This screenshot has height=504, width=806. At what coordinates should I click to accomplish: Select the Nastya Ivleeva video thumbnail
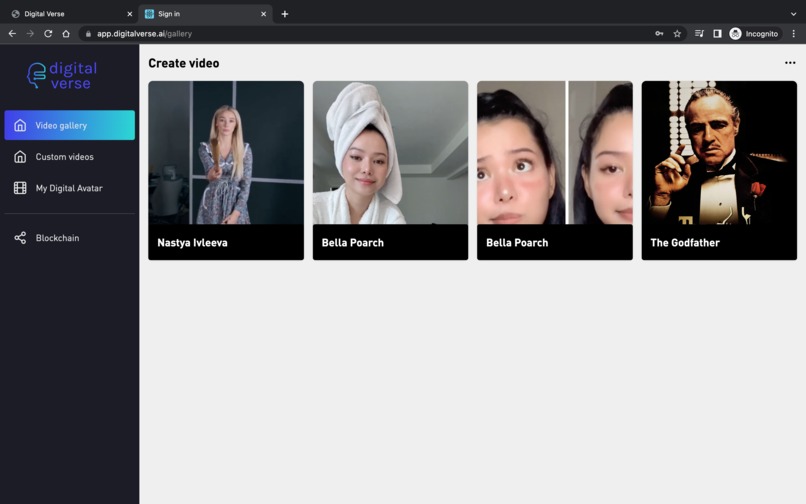pos(226,152)
